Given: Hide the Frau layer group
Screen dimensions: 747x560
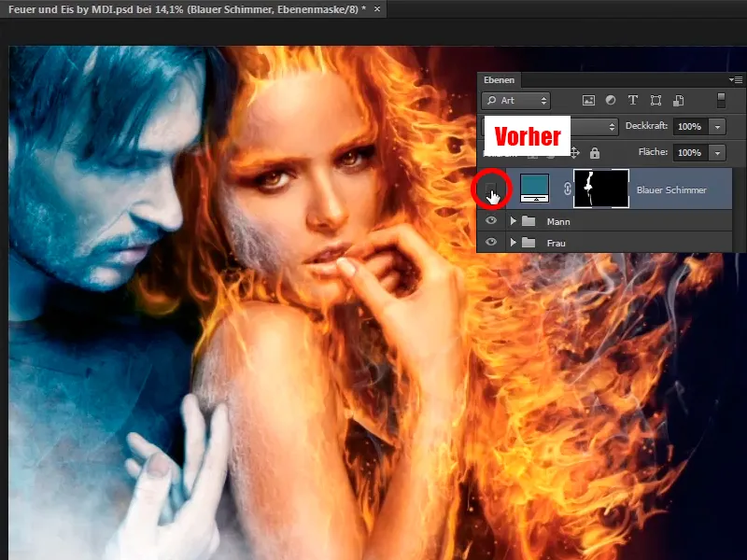Looking at the screenshot, I should click(x=491, y=243).
